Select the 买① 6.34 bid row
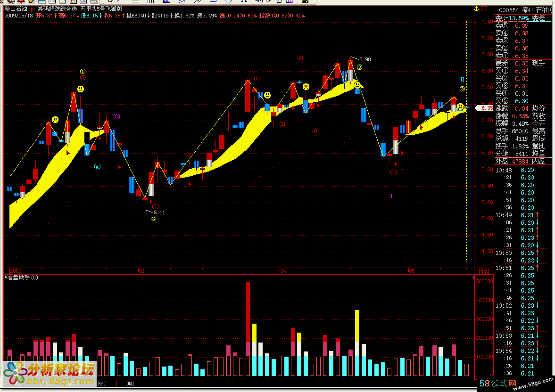 click(523, 71)
